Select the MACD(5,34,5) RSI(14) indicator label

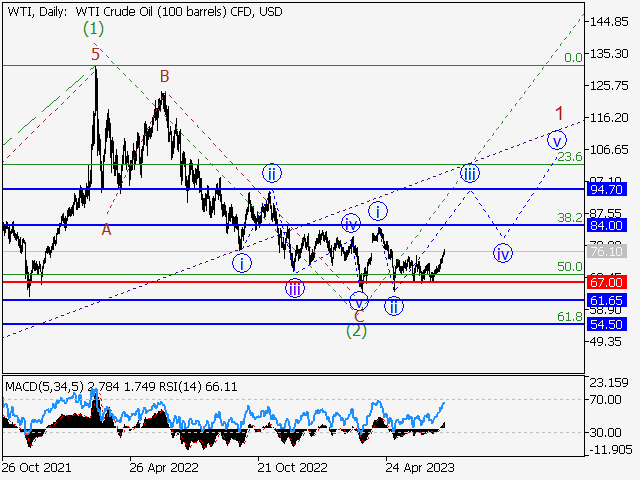pyautogui.click(x=121, y=387)
